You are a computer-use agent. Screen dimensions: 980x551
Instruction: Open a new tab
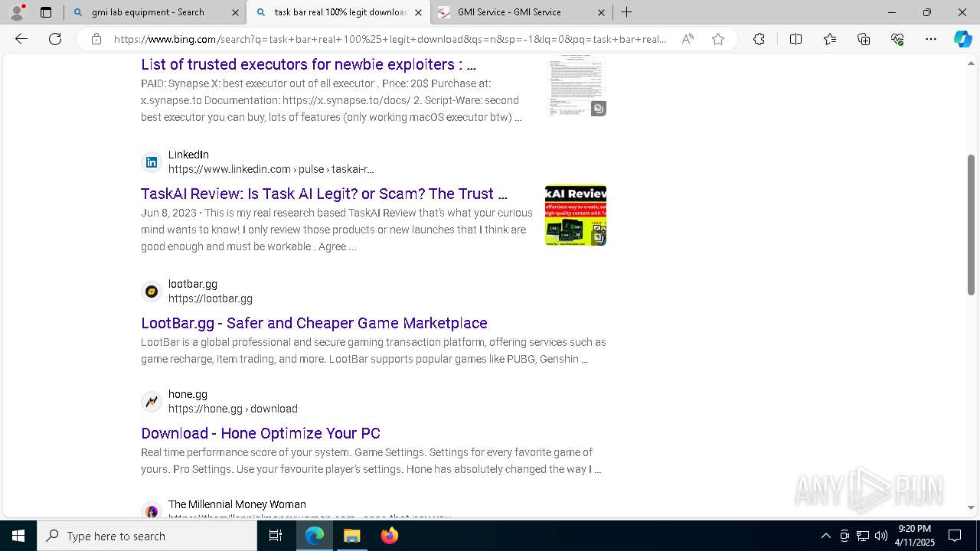pyautogui.click(x=626, y=12)
